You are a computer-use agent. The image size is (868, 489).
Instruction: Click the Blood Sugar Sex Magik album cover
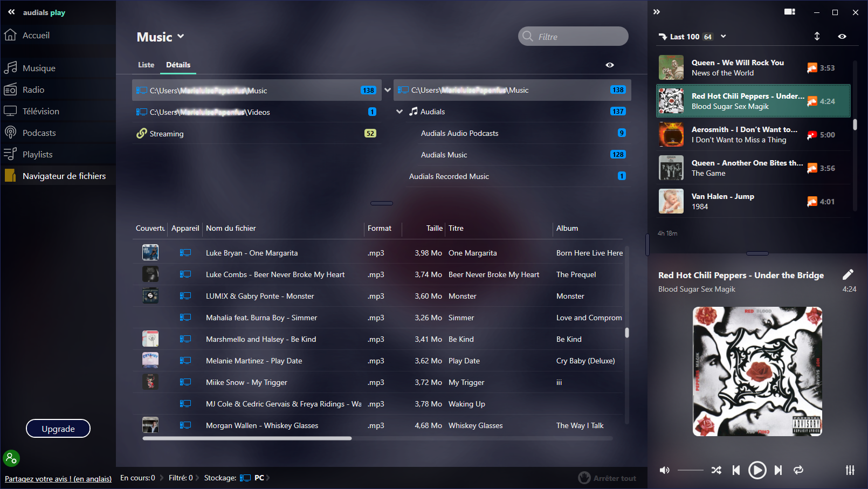pyautogui.click(x=757, y=371)
